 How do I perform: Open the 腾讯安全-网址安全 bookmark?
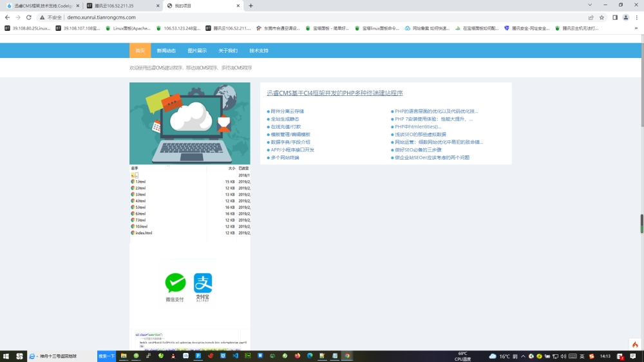point(527,28)
